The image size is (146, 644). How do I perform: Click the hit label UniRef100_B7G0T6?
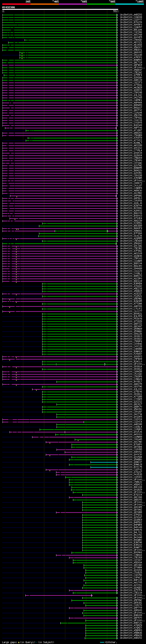tap(131, 22)
